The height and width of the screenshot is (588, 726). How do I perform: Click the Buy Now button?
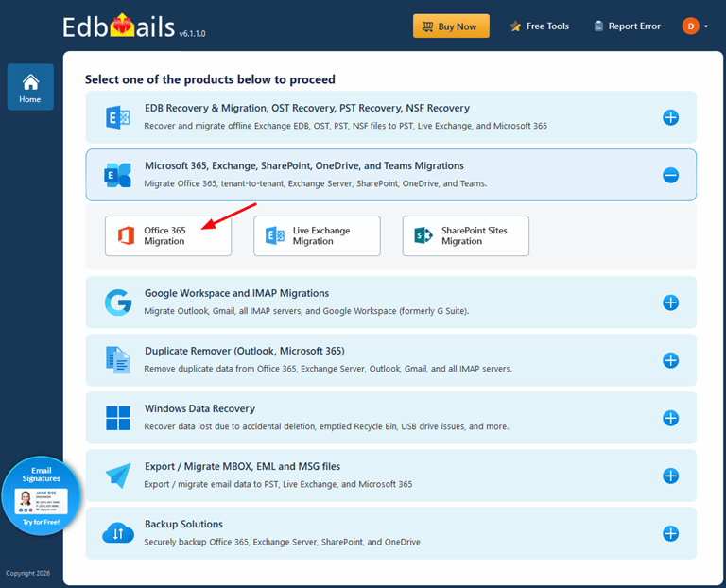tap(451, 26)
